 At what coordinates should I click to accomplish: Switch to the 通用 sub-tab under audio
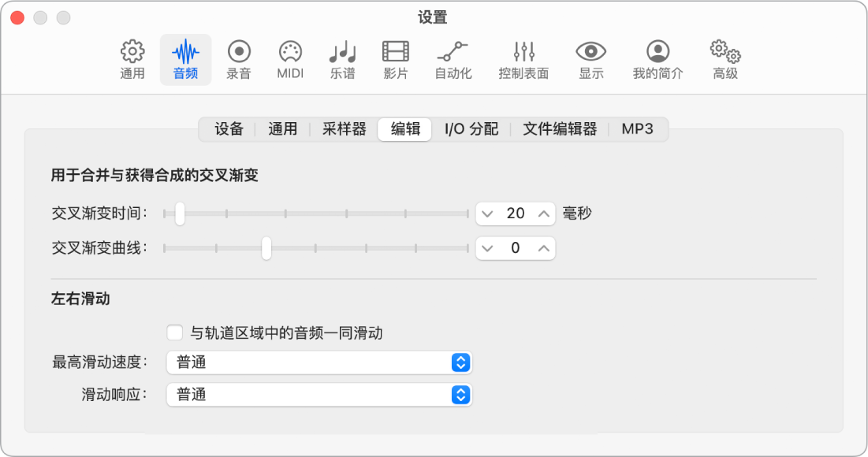click(x=282, y=129)
